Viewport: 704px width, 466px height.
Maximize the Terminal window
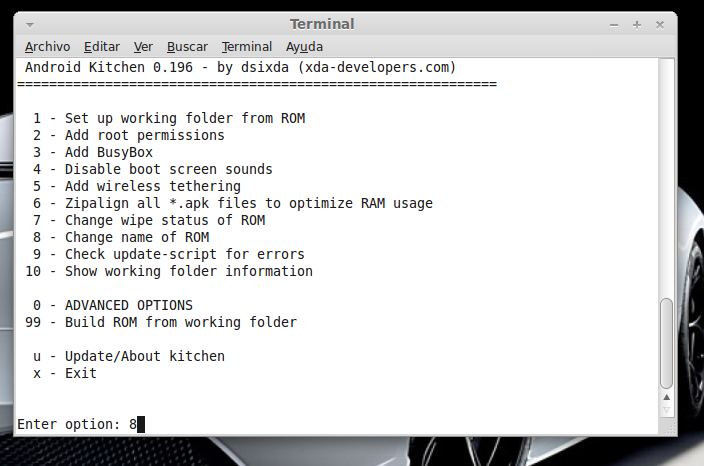pos(637,24)
